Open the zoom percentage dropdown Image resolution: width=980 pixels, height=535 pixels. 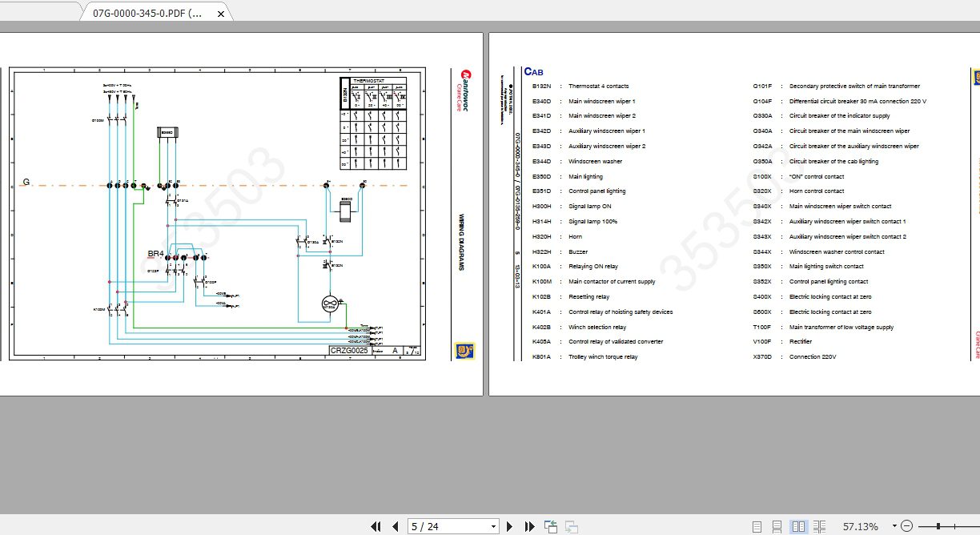[894, 526]
